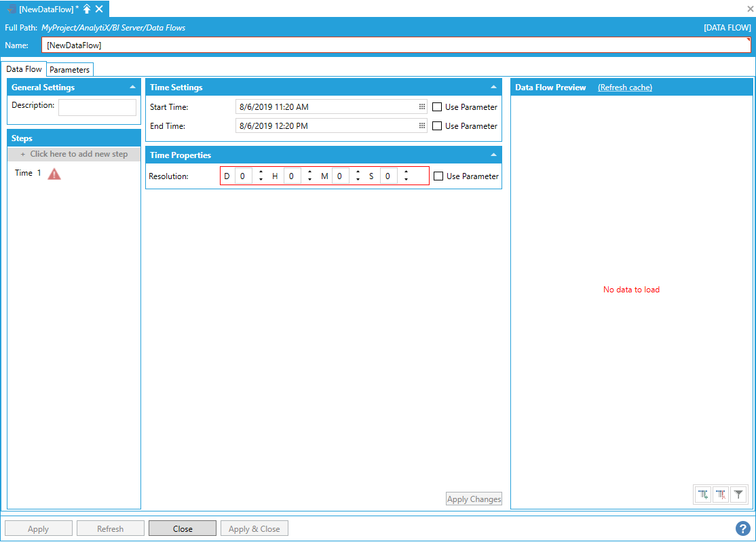The height and width of the screenshot is (542, 756).
Task: Open help with the question mark icon
Action: click(x=742, y=528)
